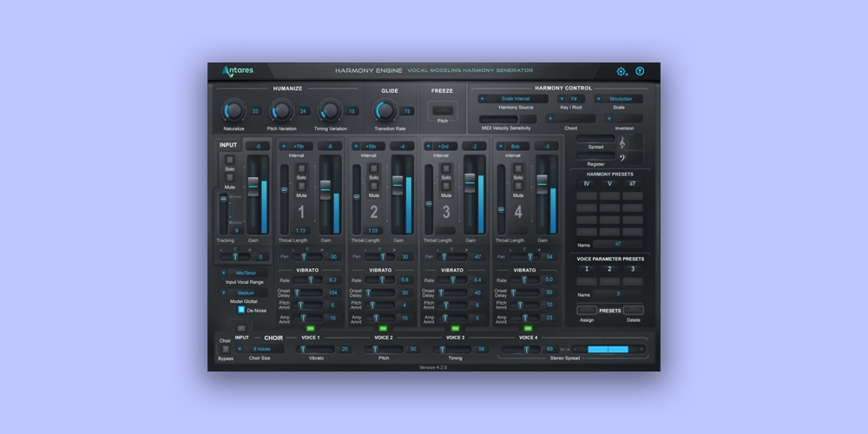Open the Harmony Source dropdown
The width and height of the screenshot is (868, 434).
[x=516, y=99]
